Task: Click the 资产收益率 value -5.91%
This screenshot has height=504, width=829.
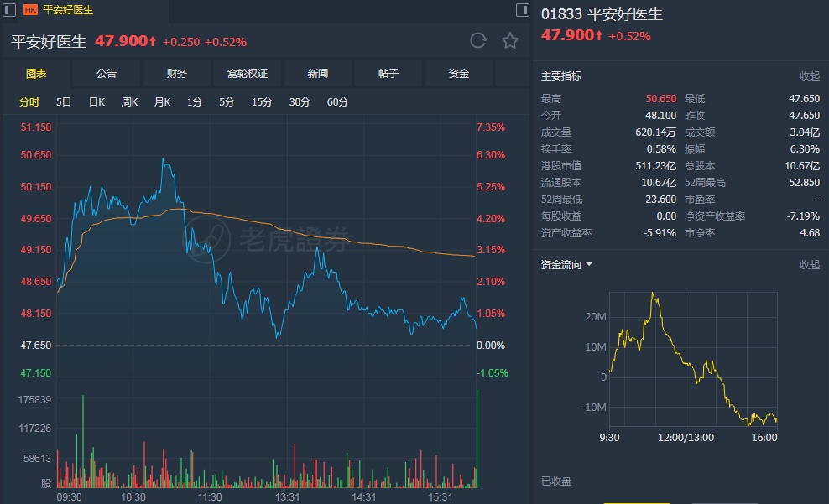Action: (x=660, y=233)
